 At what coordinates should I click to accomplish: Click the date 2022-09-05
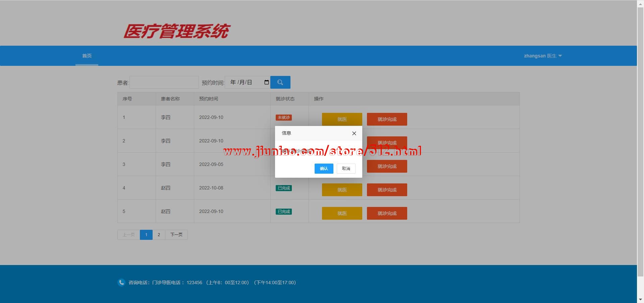[x=211, y=164]
